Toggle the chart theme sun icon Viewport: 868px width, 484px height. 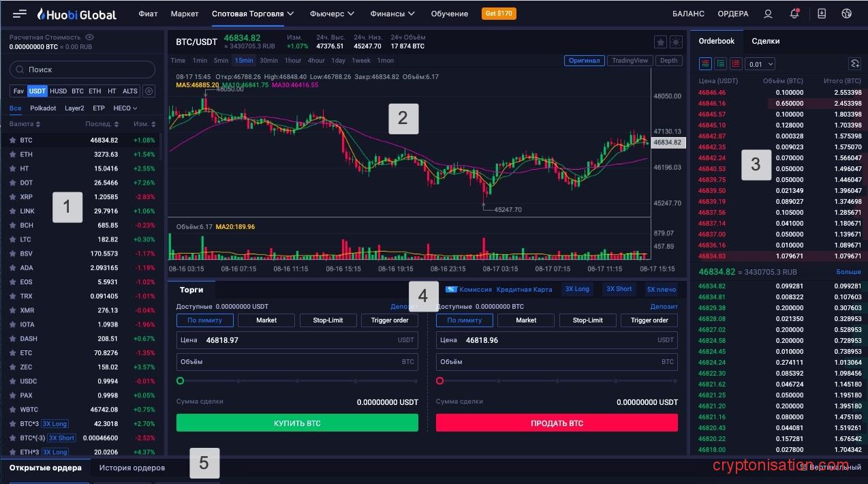coord(676,42)
